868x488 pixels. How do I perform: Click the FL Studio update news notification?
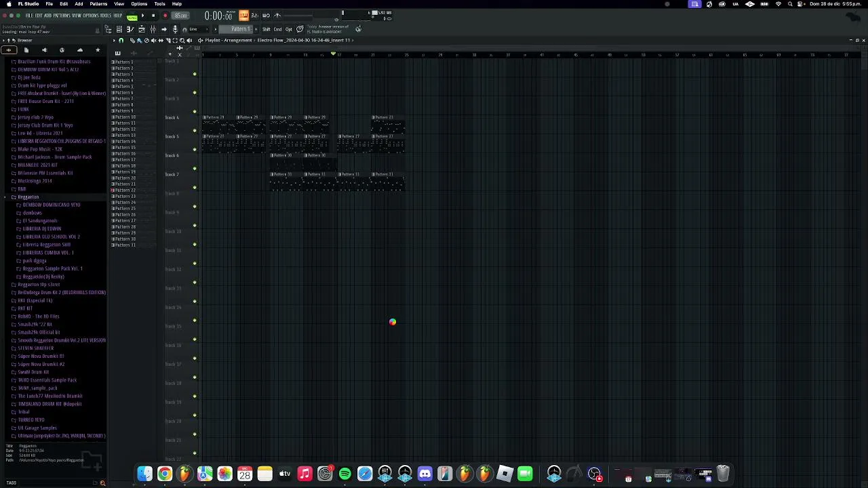[328, 29]
